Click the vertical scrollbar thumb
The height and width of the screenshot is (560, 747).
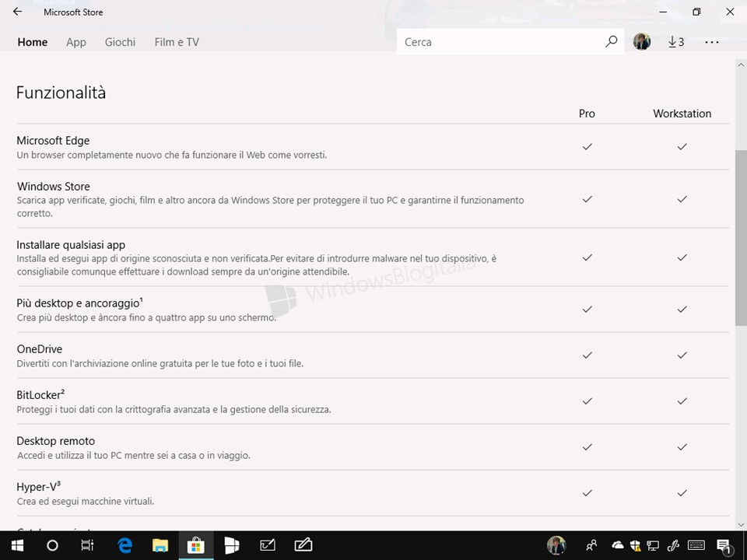pos(741,238)
